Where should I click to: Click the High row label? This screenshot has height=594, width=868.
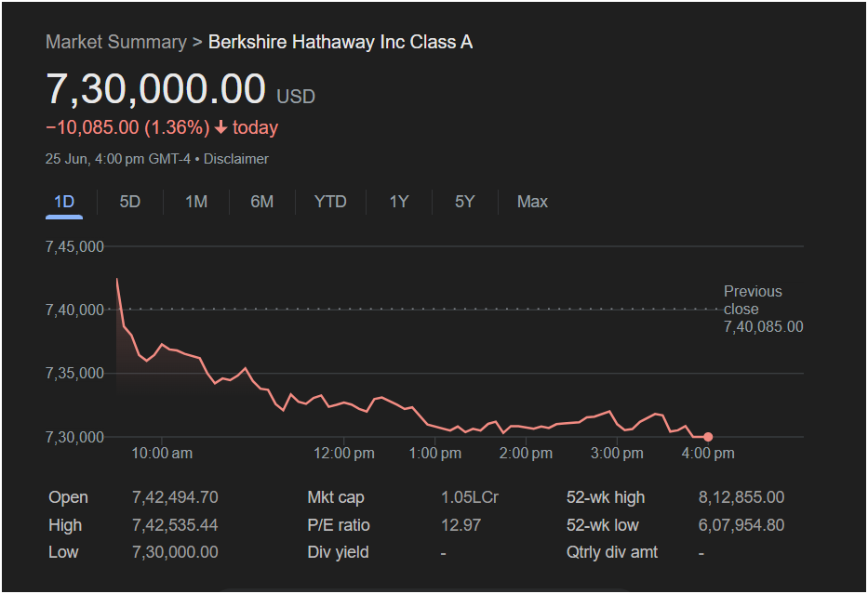tap(65, 525)
